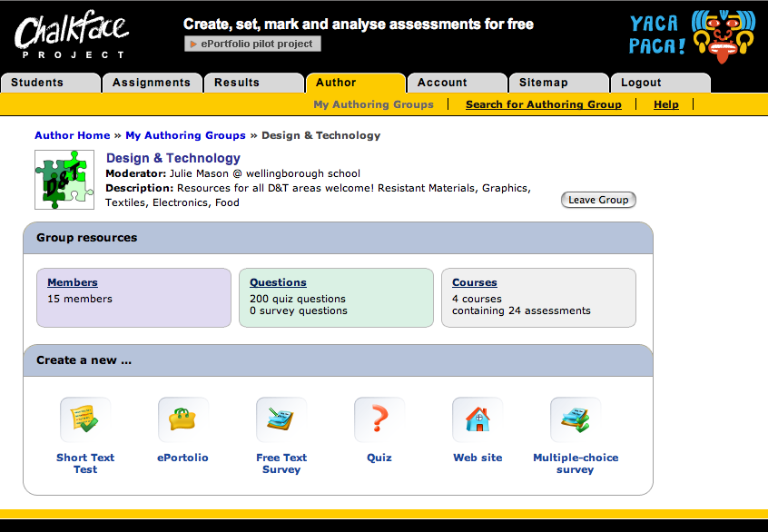Navigate to Author Home breadcrumb
768x532 pixels.
73,135
